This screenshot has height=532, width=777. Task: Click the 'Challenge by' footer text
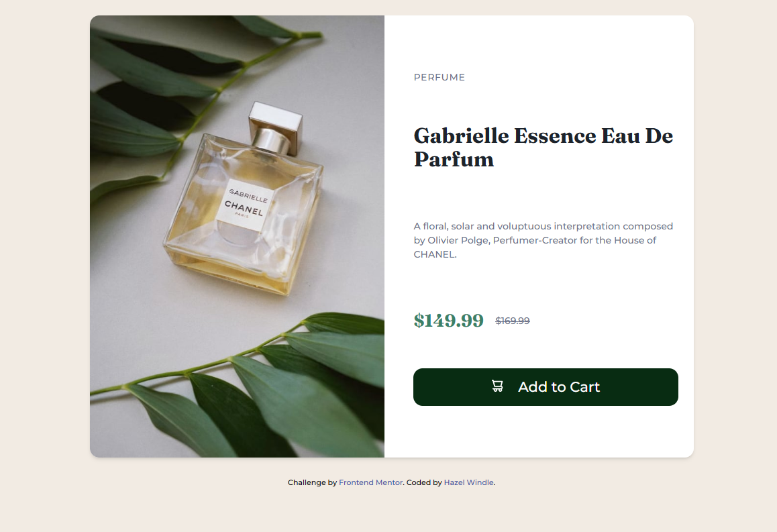point(312,482)
